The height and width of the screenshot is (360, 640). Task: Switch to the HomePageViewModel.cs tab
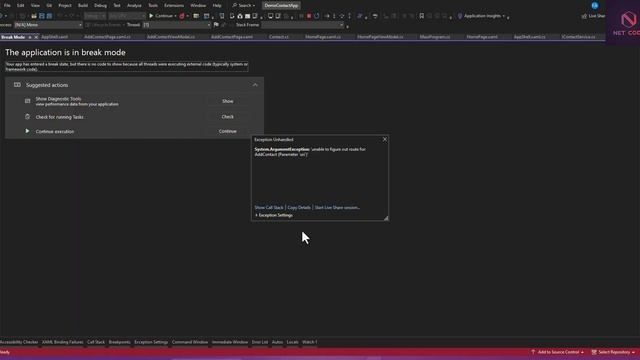click(x=380, y=37)
